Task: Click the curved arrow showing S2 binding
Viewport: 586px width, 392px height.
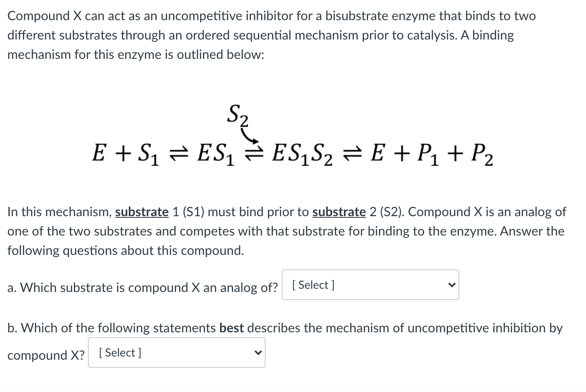Action: click(249, 135)
